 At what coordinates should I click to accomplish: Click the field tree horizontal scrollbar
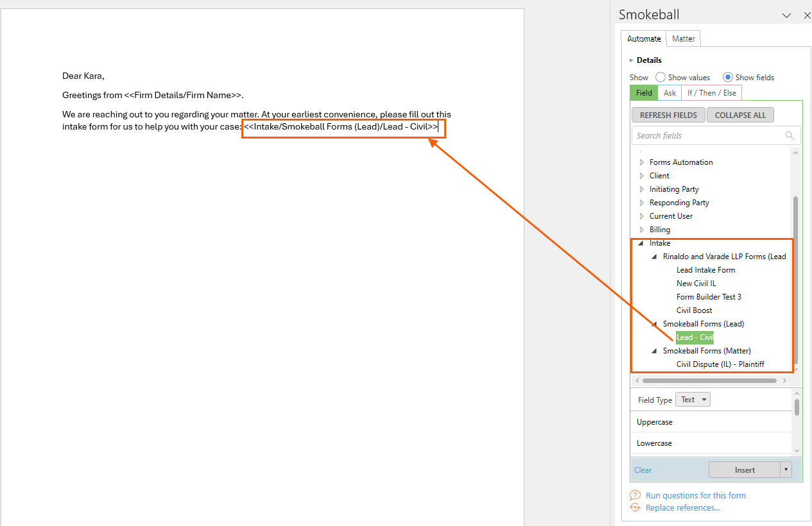click(709, 380)
